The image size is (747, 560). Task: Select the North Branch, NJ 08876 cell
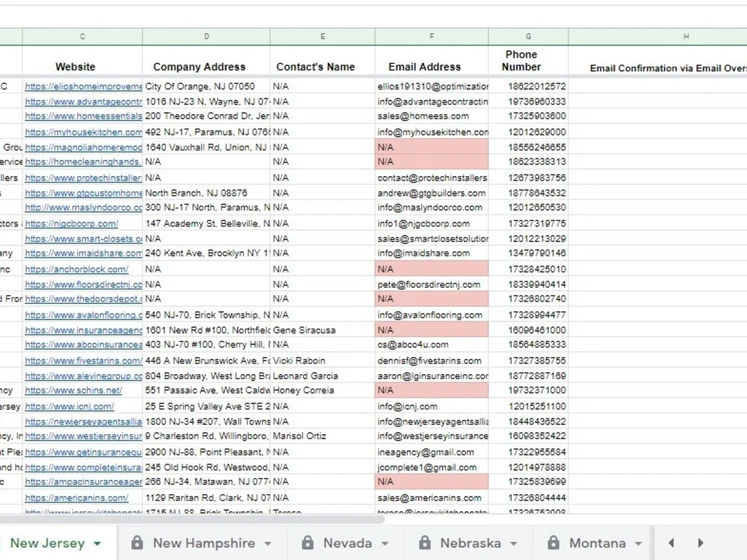click(206, 193)
